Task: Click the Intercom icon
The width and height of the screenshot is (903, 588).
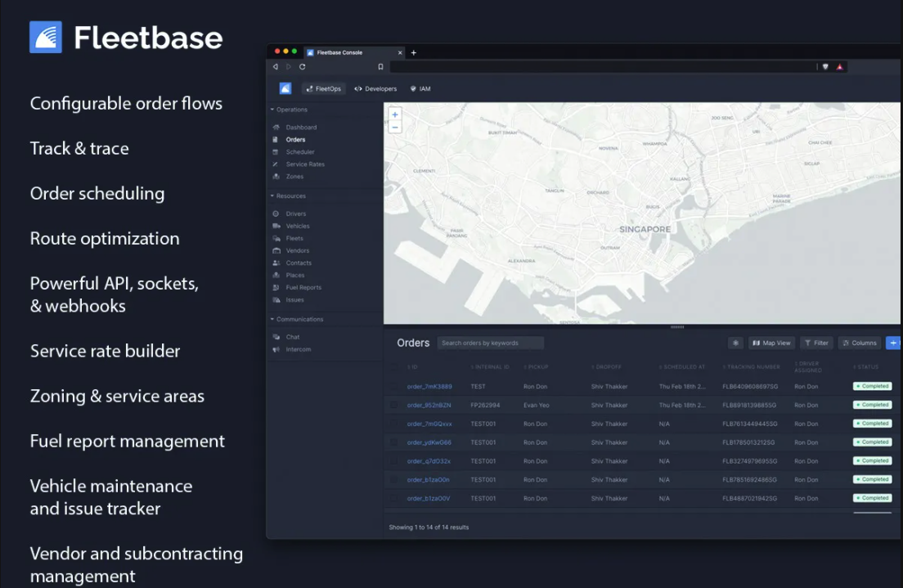Action: click(x=276, y=348)
